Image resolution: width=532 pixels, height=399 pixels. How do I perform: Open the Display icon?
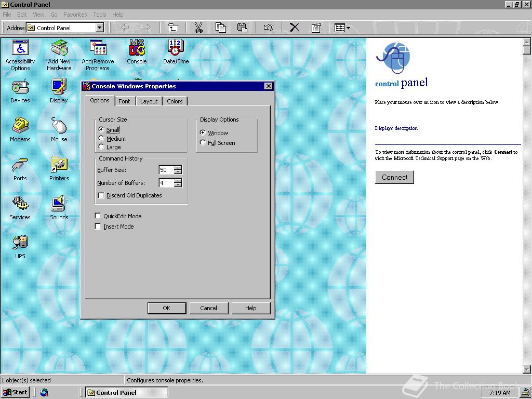tap(59, 90)
